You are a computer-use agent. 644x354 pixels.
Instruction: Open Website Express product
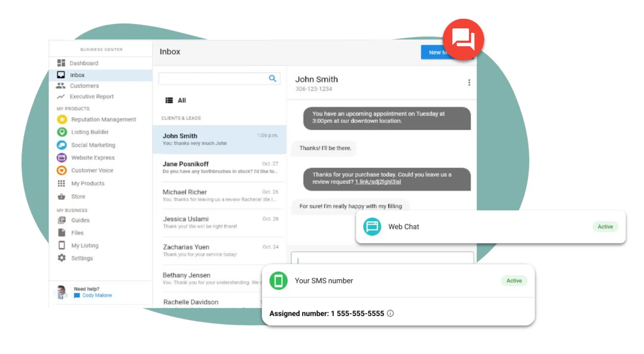92,158
